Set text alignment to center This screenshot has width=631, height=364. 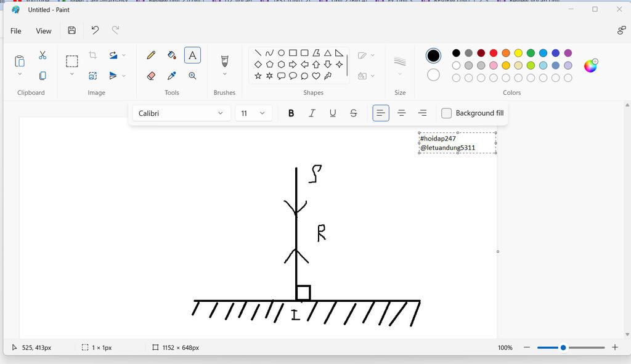tap(402, 113)
